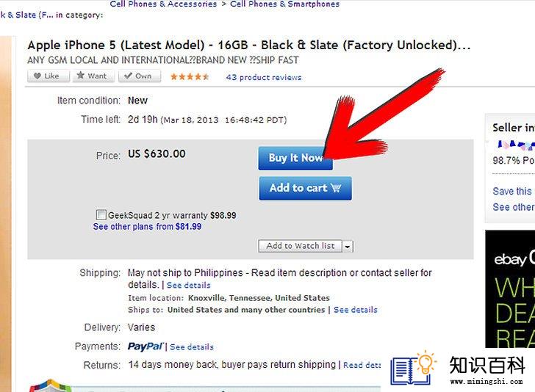Open Payments See details link
This screenshot has height=392, width=535.
[x=192, y=347]
